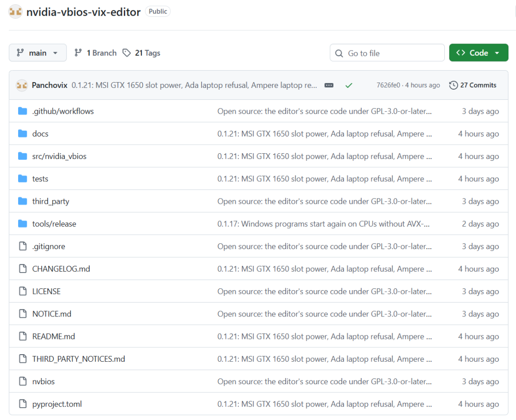Open the main branch selector dropdown
This screenshot has height=420, width=516.
click(38, 52)
